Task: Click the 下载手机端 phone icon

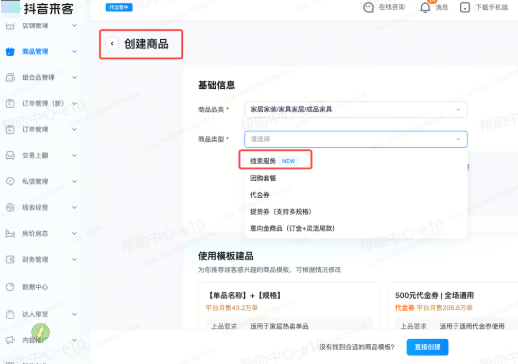Action: (x=465, y=7)
